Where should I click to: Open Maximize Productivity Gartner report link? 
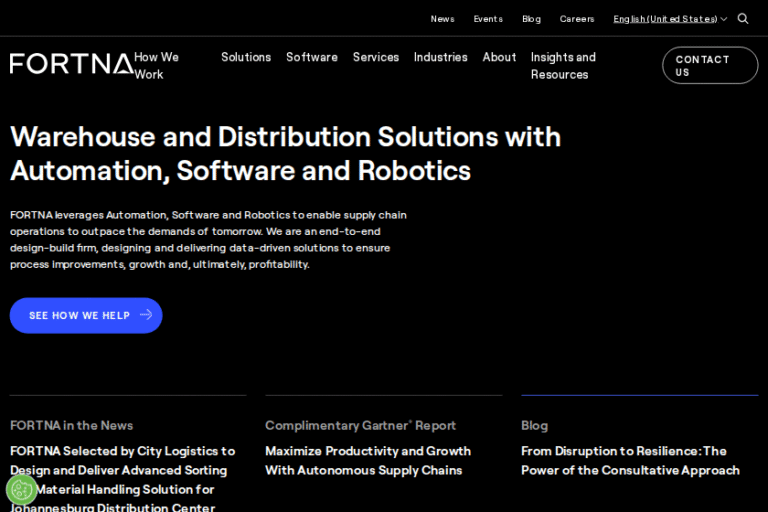pos(367,460)
